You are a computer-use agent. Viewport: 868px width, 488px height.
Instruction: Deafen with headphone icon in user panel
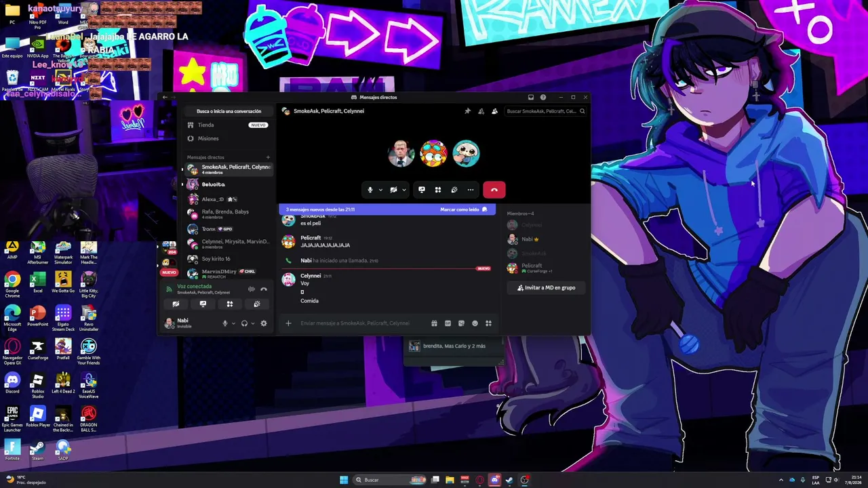pyautogui.click(x=244, y=323)
